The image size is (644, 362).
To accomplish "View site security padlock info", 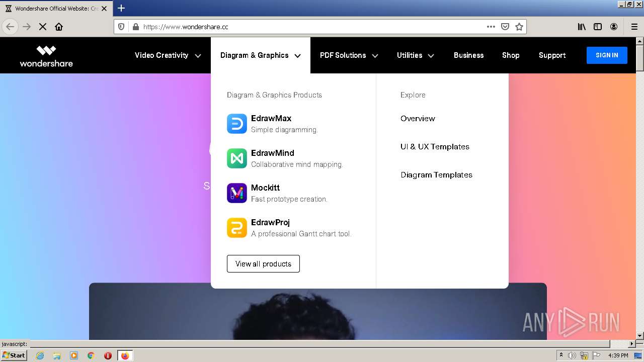I will point(135,27).
